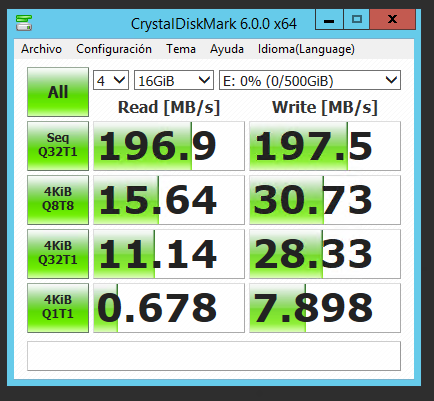Expand the 16GiB test size dropdown

(174, 80)
